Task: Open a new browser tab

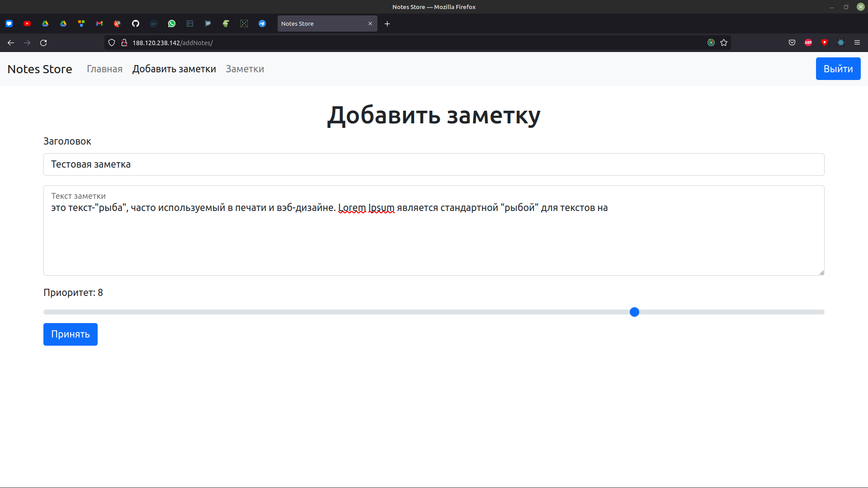Action: coord(387,23)
